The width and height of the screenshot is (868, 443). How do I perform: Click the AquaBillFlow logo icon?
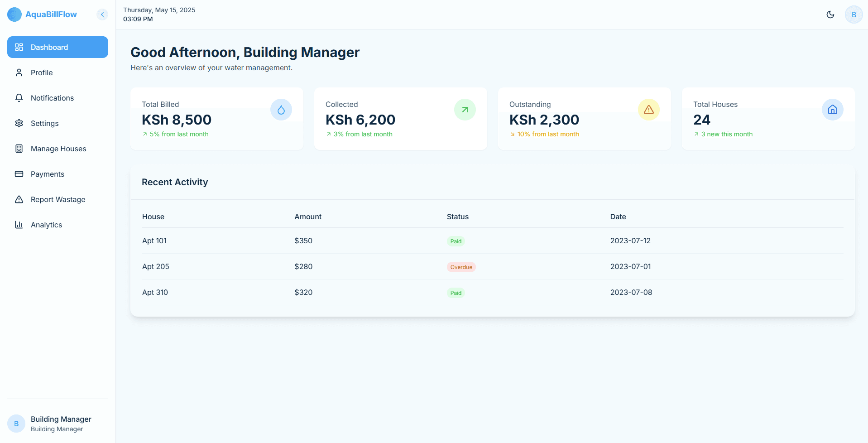pos(14,14)
